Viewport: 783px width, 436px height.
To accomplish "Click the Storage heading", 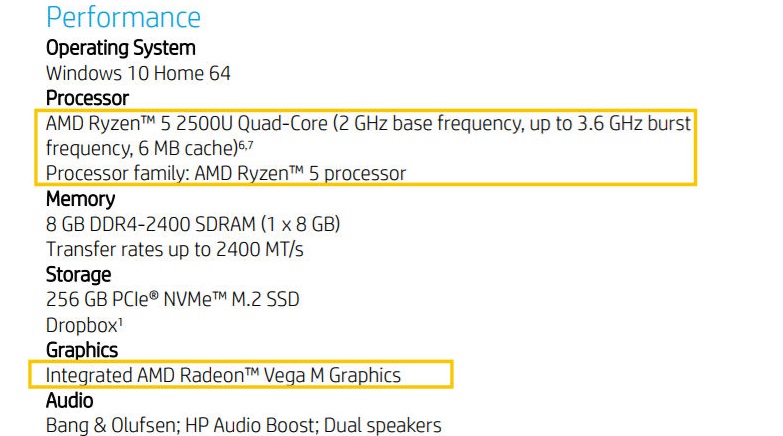I will 78,274.
